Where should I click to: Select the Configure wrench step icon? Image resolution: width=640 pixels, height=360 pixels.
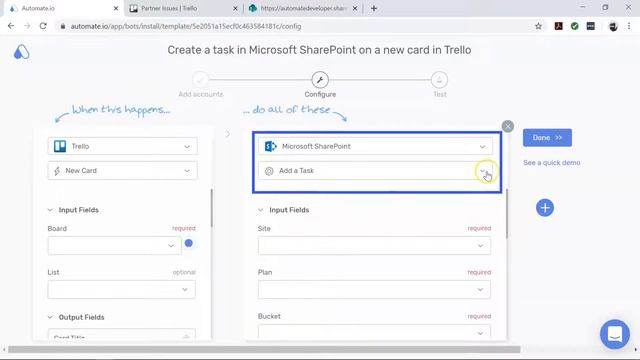coord(320,80)
